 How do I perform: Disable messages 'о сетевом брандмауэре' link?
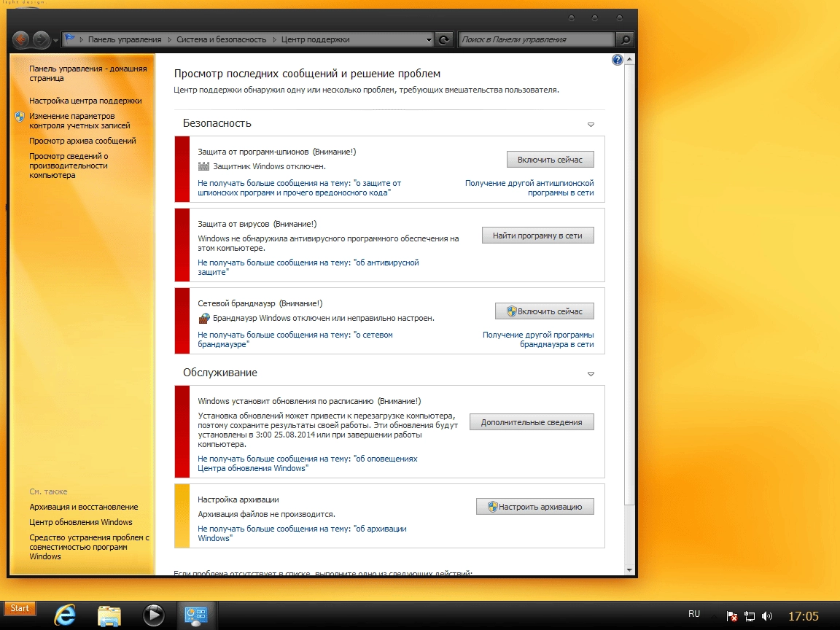tap(295, 340)
